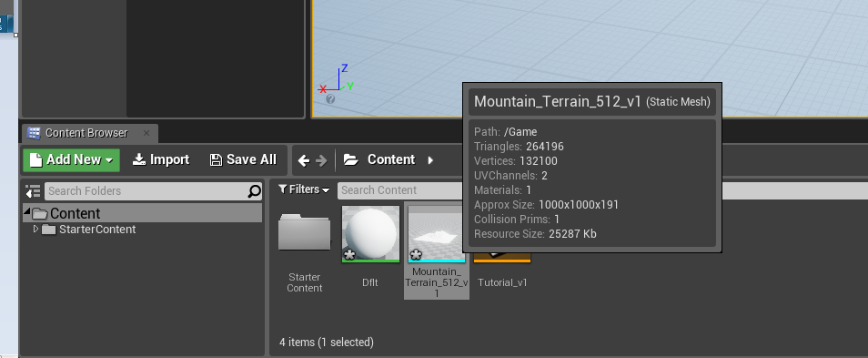Collapse the Content root folder
The width and height of the screenshot is (868, 358).
pos(27,211)
